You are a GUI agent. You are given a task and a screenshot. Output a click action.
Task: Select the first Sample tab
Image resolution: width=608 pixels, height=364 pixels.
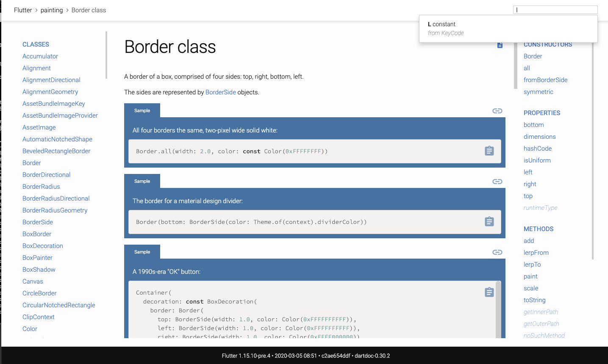pyautogui.click(x=142, y=110)
